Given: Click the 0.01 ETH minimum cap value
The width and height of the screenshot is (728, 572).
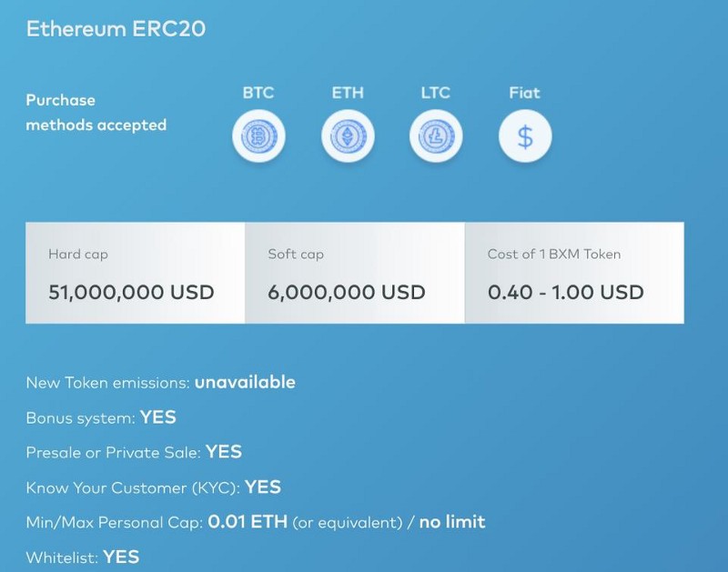Looking at the screenshot, I should coord(248,522).
